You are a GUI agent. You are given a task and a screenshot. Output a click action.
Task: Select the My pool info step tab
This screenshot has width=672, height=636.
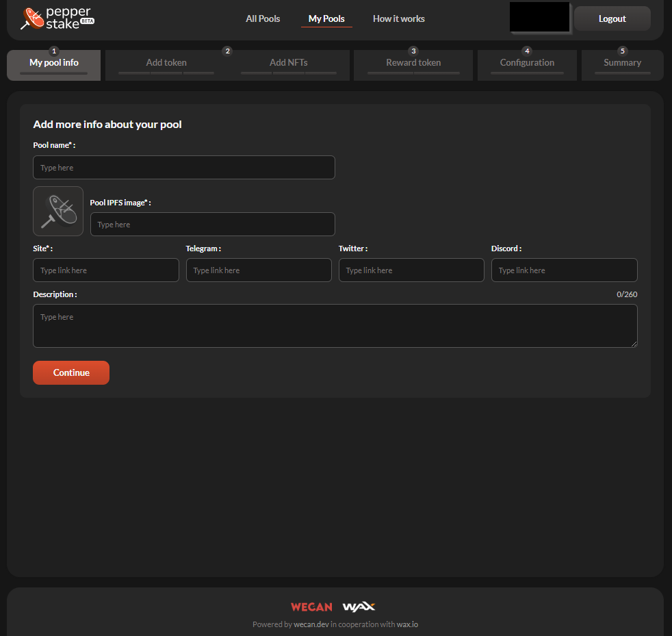pos(53,65)
